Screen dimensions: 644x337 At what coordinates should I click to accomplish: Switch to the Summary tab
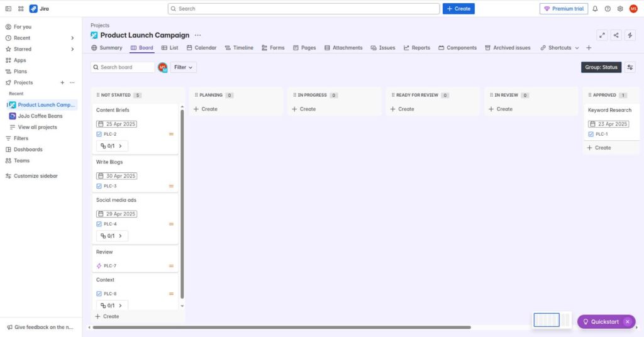point(107,48)
